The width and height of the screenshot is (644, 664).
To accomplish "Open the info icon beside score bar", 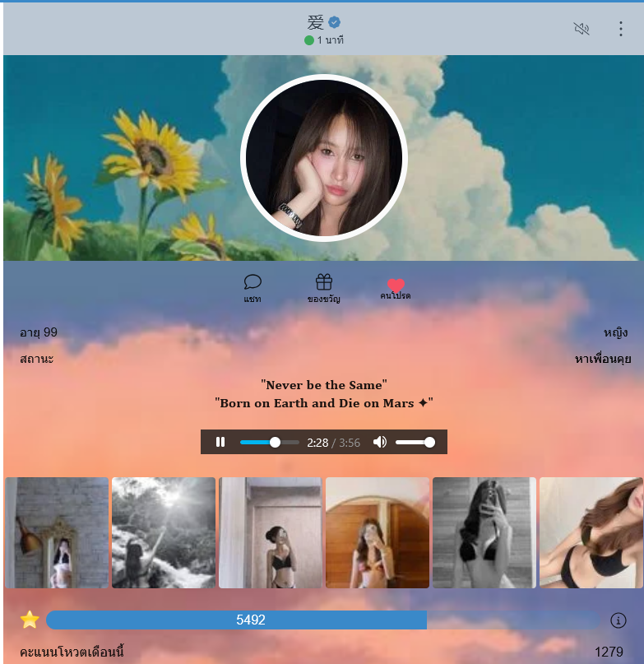I will [x=619, y=620].
